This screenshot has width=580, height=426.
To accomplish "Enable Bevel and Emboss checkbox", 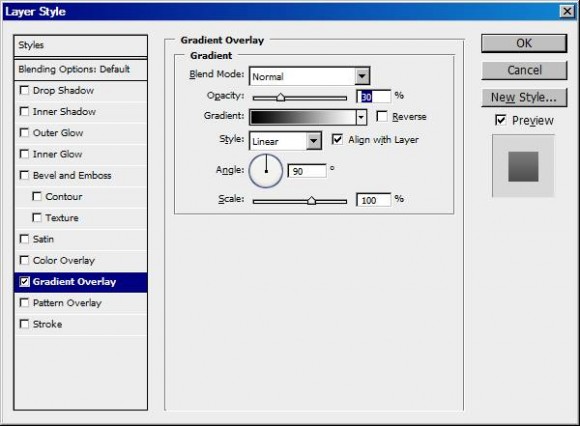I will tap(24, 175).
